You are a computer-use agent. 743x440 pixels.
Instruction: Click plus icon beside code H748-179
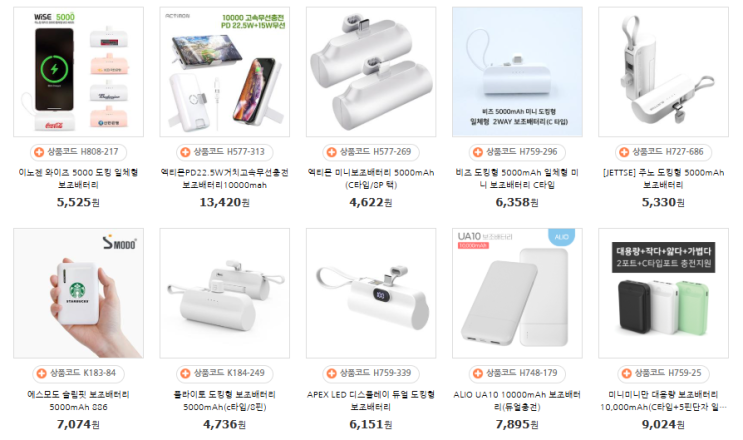coord(478,373)
